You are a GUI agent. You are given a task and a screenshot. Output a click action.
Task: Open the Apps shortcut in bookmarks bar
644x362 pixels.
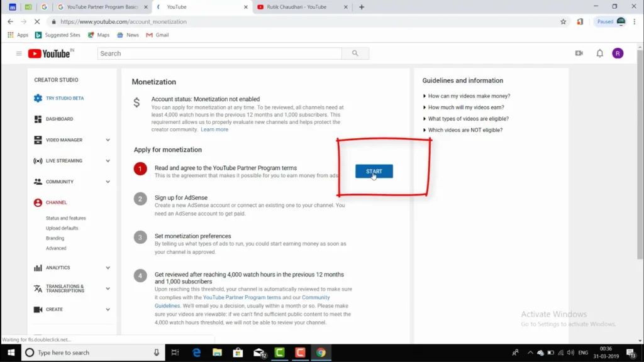tap(18, 35)
